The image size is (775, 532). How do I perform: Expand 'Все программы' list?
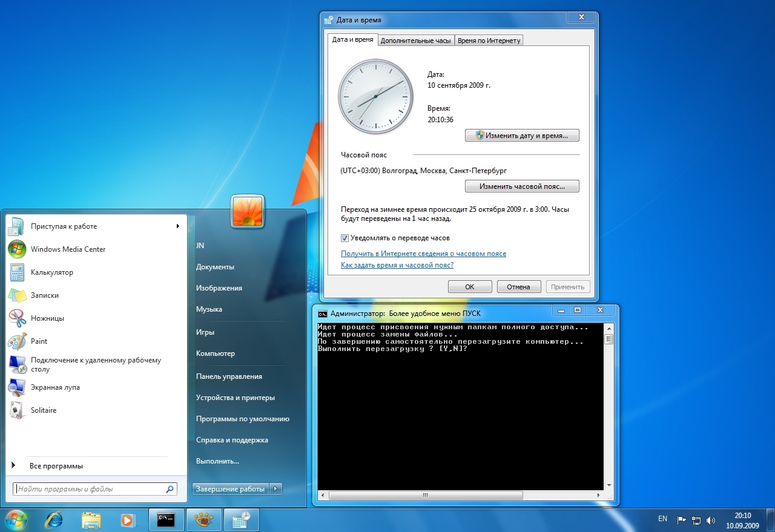(x=56, y=466)
